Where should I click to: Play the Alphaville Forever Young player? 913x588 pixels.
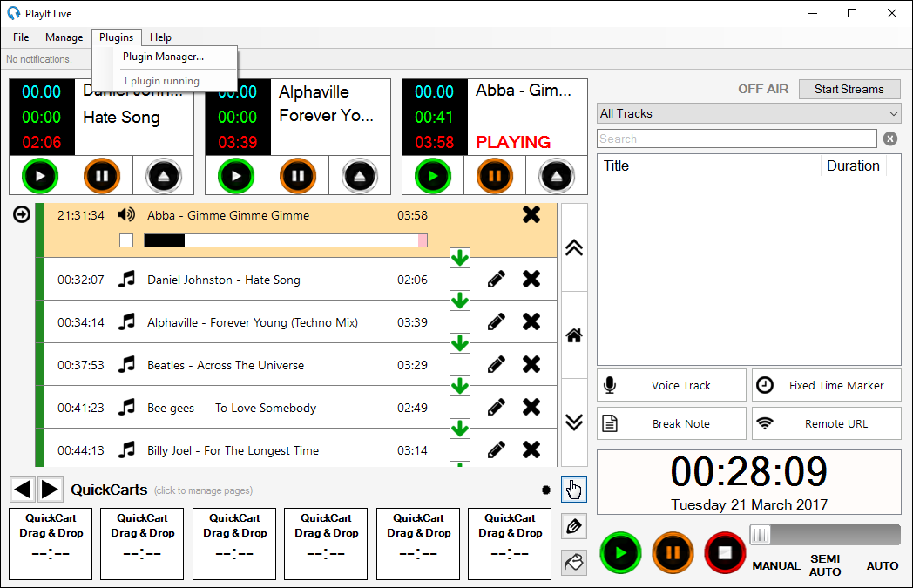(236, 176)
